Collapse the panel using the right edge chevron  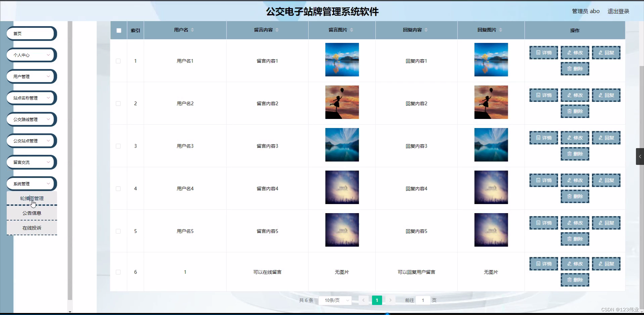640,156
